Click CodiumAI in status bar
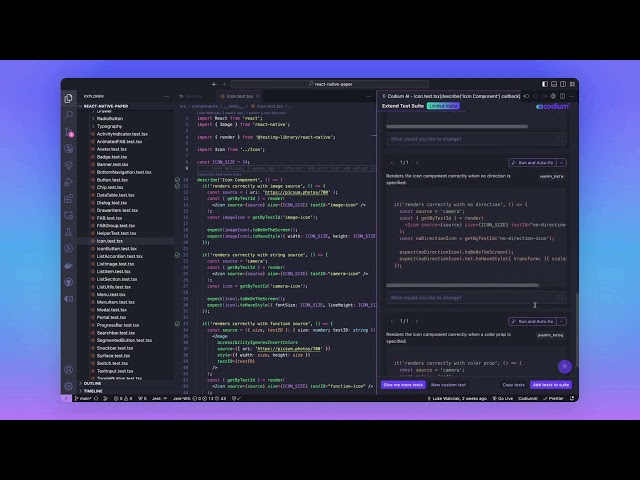 click(x=528, y=398)
